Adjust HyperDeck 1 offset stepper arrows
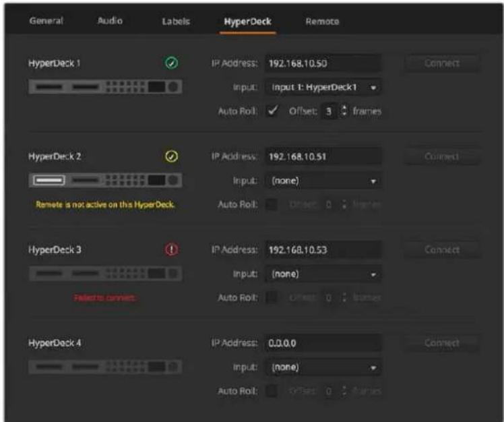The height and width of the screenshot is (422, 504). coord(344,111)
